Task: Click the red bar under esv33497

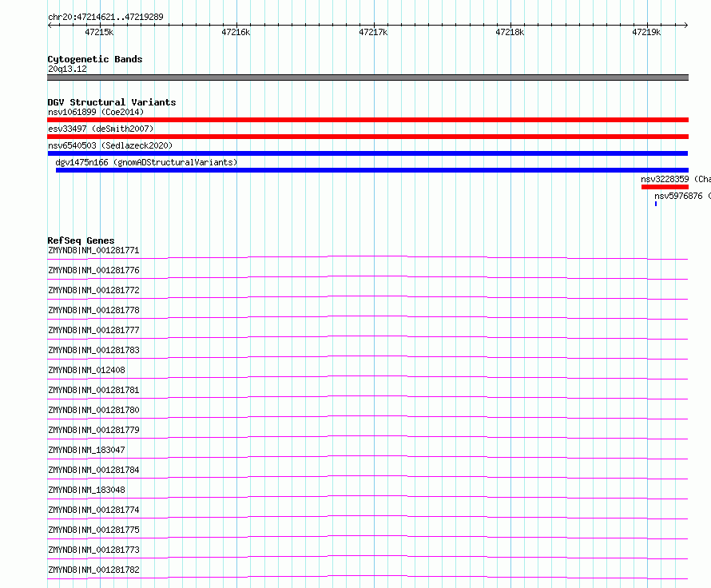Action: pyautogui.click(x=367, y=137)
